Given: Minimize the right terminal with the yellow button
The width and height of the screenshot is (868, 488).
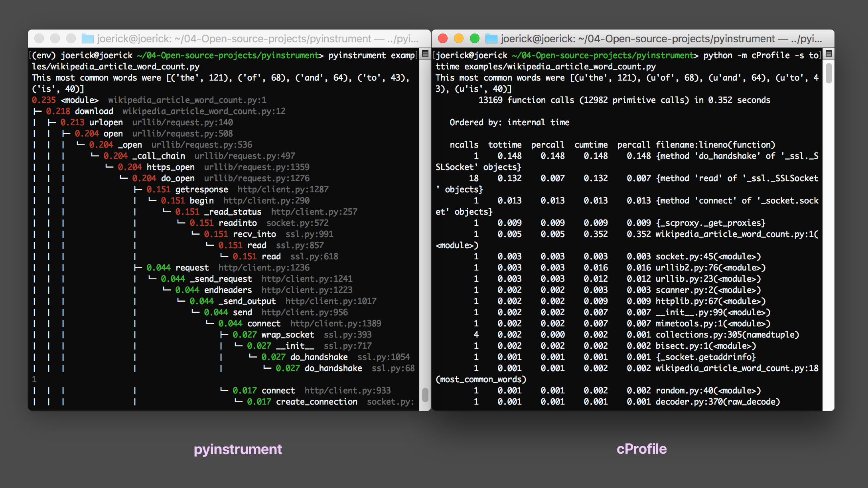Looking at the screenshot, I should 459,38.
